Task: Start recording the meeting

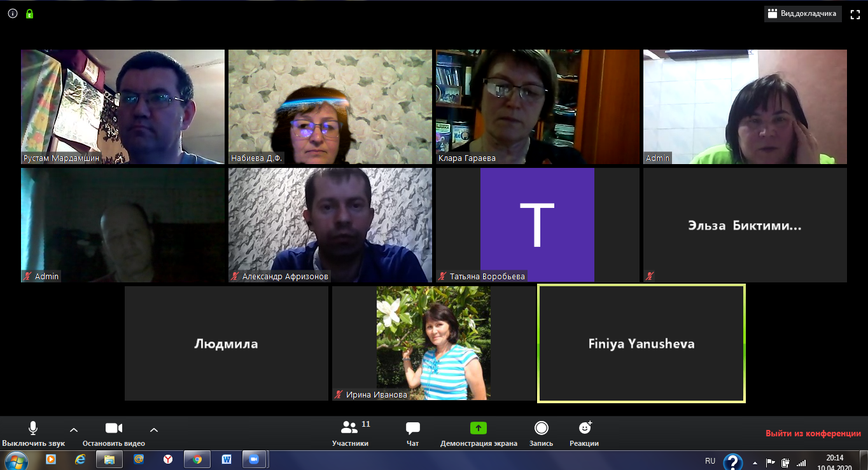Action: (541, 428)
